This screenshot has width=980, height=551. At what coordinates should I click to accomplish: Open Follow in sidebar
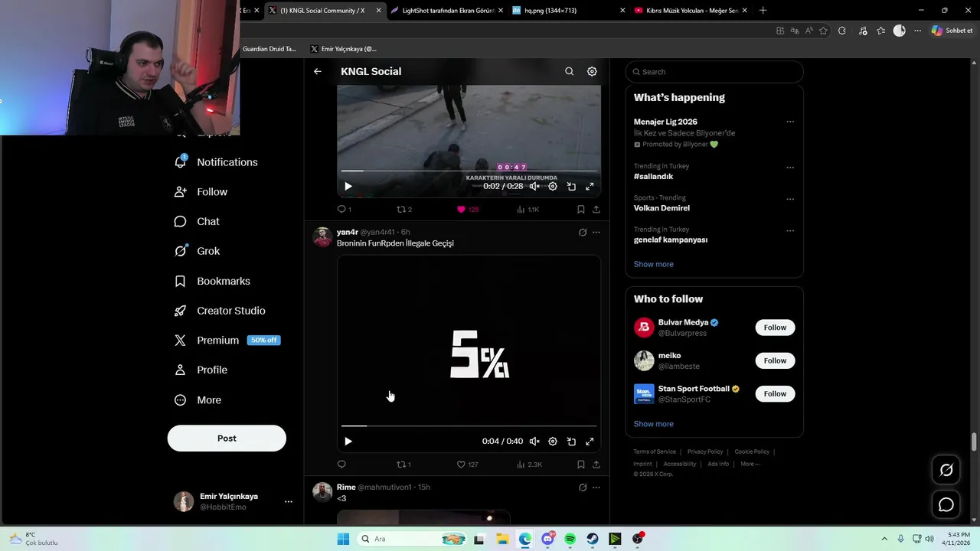click(x=201, y=192)
